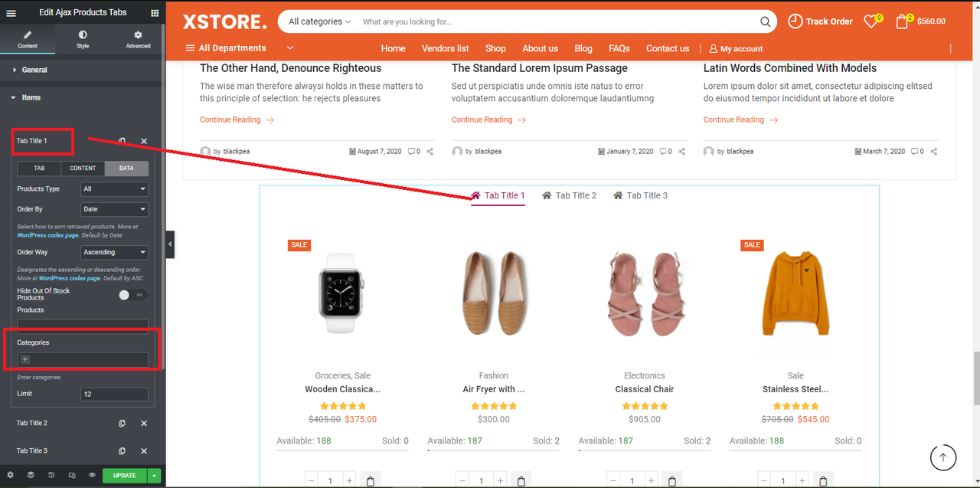The image size is (980, 488).
Task: Select the TAB sub-tab
Action: [x=39, y=169]
